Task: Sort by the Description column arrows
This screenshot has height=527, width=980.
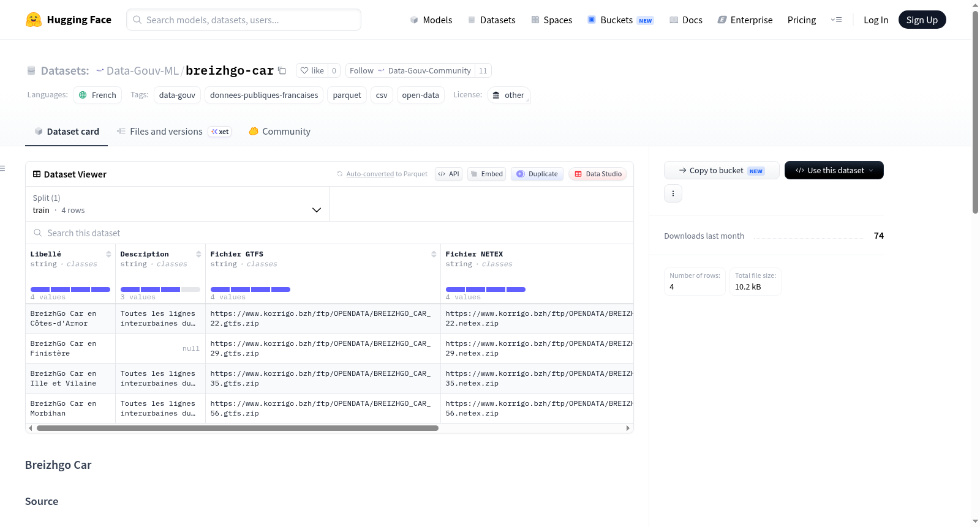Action: tap(198, 254)
